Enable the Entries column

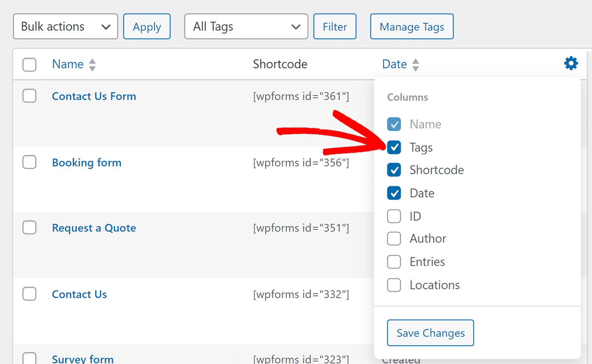pyautogui.click(x=394, y=262)
